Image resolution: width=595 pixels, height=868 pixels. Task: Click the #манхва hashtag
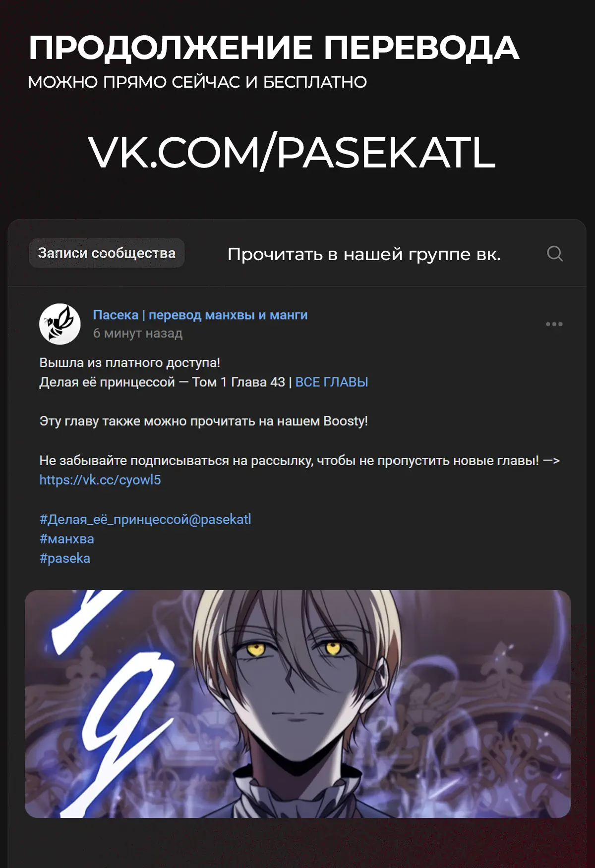[x=66, y=539]
